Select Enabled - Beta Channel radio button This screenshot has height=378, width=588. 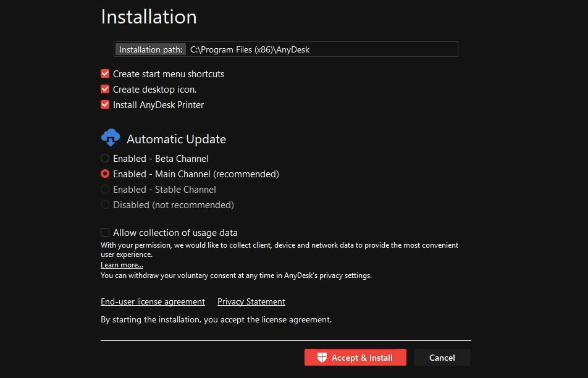(105, 158)
